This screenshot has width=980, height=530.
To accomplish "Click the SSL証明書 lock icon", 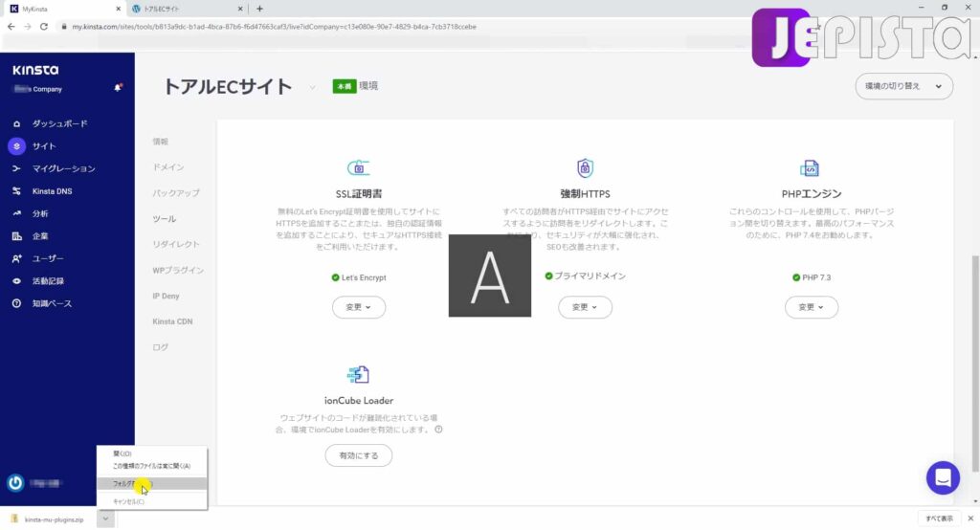I will [359, 167].
